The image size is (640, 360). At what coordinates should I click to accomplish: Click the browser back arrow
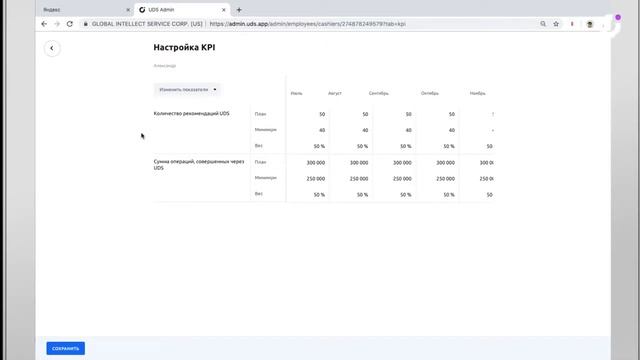(x=44, y=24)
